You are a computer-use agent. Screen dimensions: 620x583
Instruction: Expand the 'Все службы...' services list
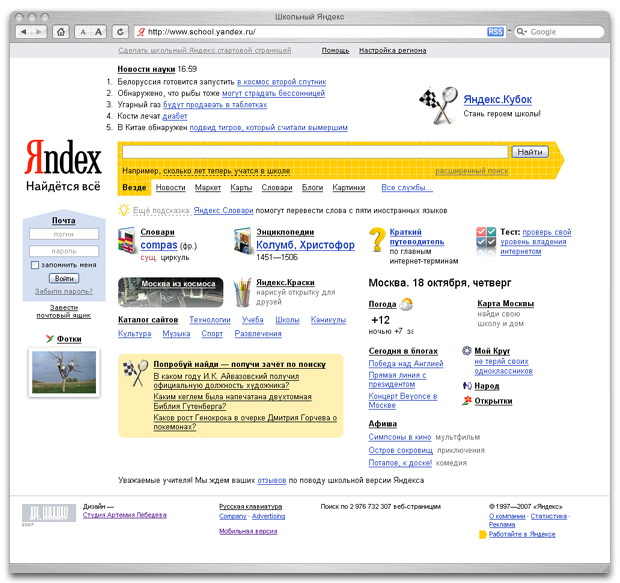[407, 187]
